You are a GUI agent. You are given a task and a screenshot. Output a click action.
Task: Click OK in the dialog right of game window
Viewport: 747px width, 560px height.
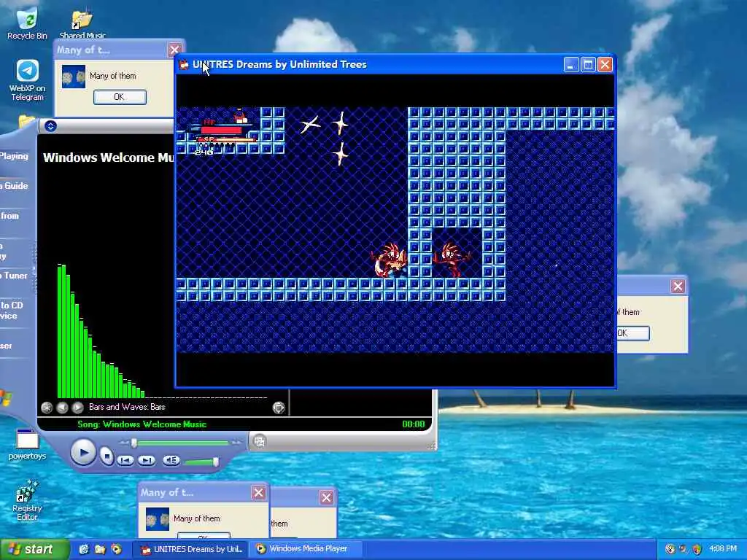(x=632, y=333)
